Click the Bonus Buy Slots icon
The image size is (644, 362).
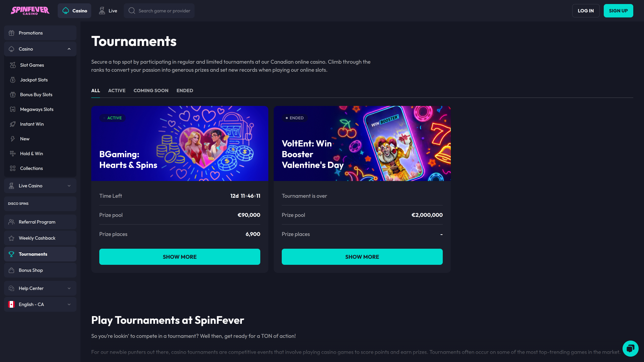coord(13,95)
